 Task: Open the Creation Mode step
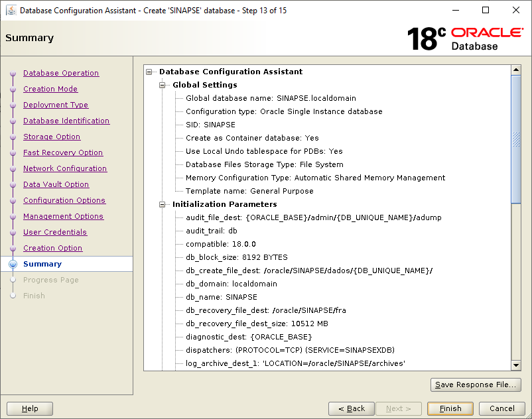(50, 89)
